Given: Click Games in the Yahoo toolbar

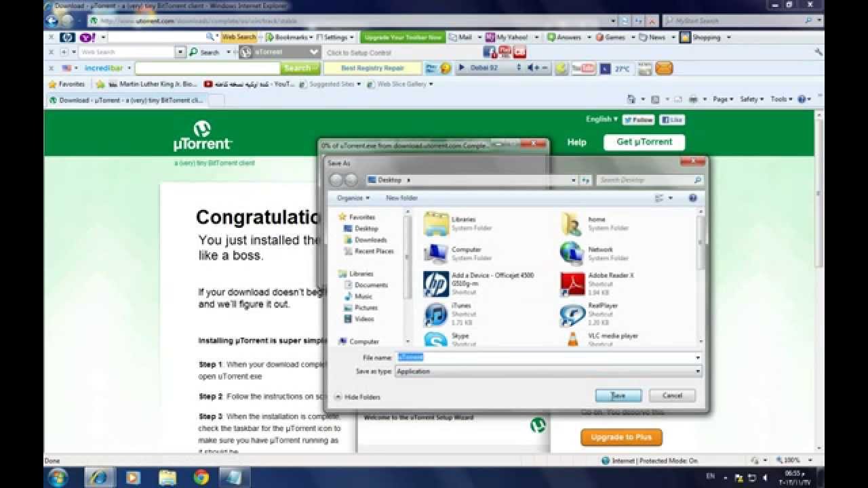Looking at the screenshot, I should click(x=611, y=37).
